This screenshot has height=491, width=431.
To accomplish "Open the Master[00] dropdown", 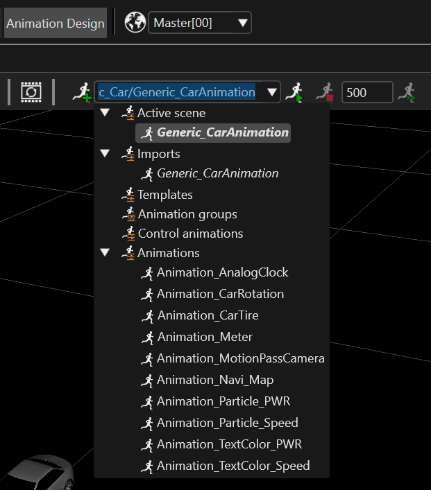I will pos(200,23).
